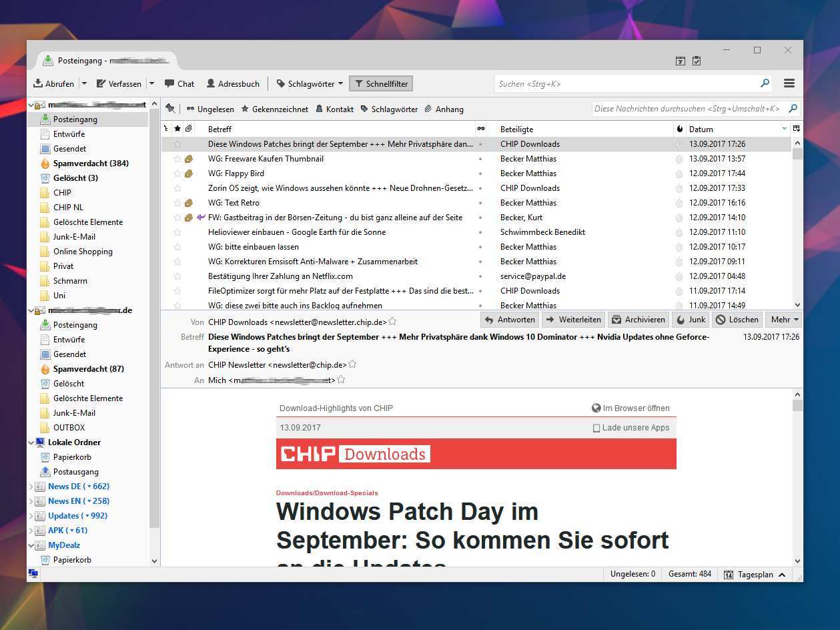Click the pin icon in the quick filter bar
This screenshot has width=840, height=630.
coord(170,109)
